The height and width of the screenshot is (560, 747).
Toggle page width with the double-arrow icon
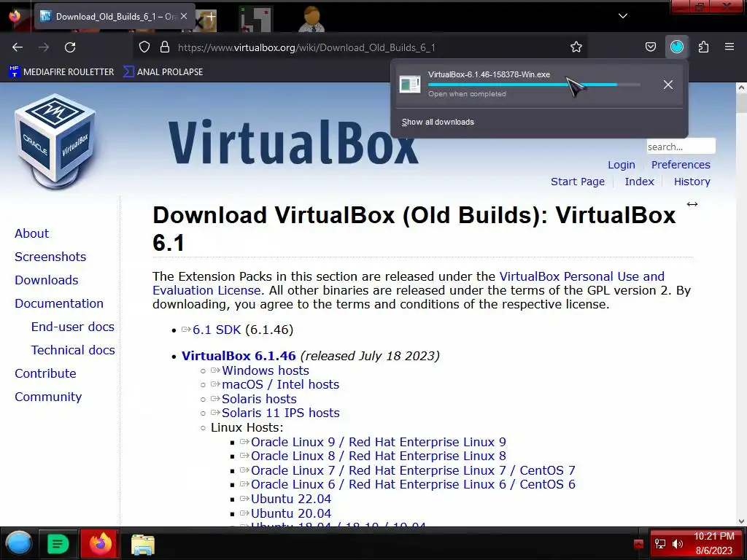692,204
